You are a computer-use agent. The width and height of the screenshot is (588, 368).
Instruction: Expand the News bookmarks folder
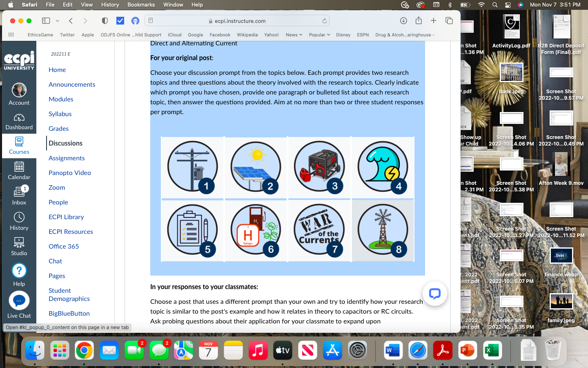click(294, 35)
